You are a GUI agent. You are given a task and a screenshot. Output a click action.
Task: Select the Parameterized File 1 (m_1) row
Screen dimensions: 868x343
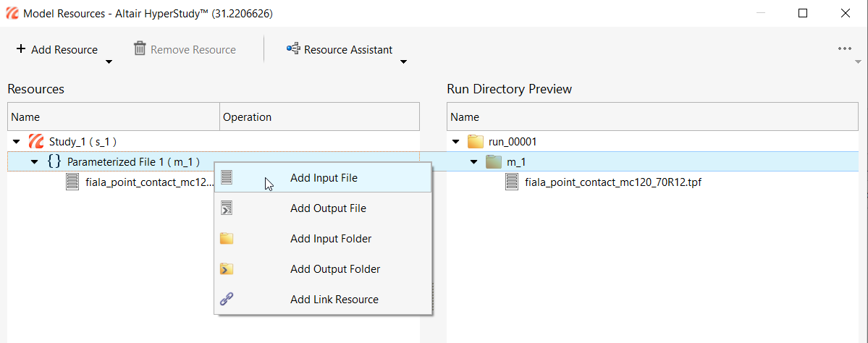coord(214,161)
